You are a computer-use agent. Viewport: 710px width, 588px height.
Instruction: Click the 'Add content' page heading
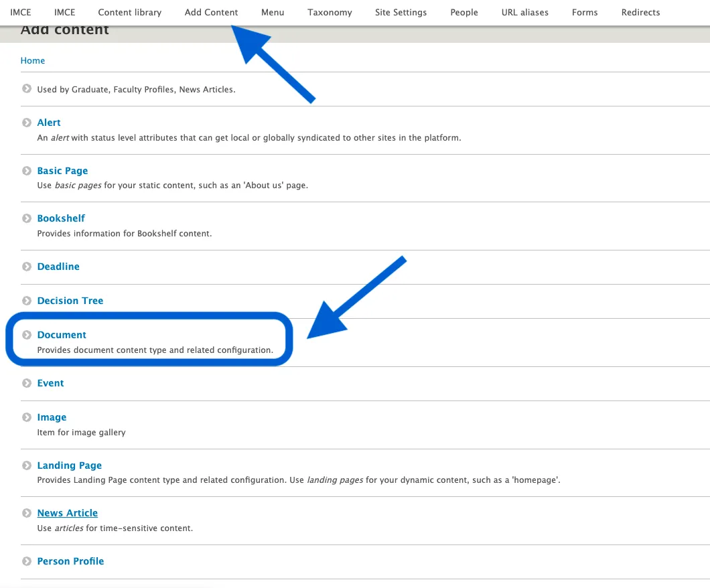click(65, 30)
